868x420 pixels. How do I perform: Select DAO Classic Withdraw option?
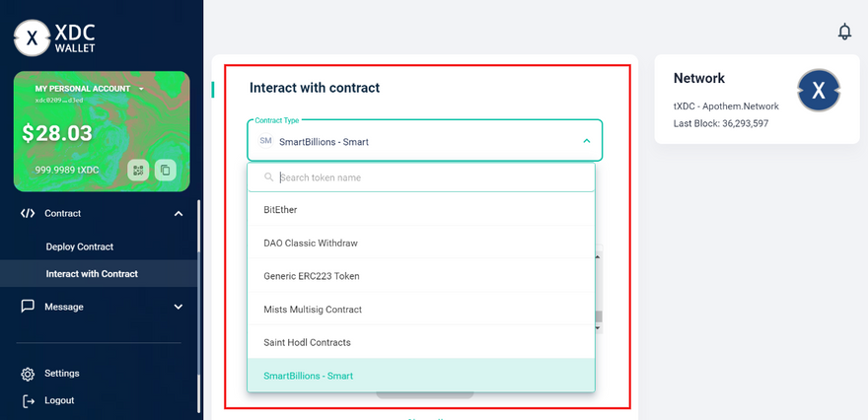(x=311, y=243)
